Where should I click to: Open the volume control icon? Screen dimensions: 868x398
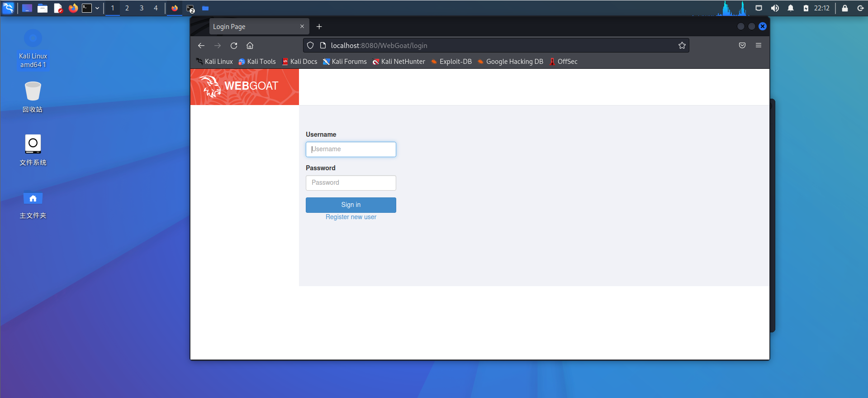[x=775, y=8]
